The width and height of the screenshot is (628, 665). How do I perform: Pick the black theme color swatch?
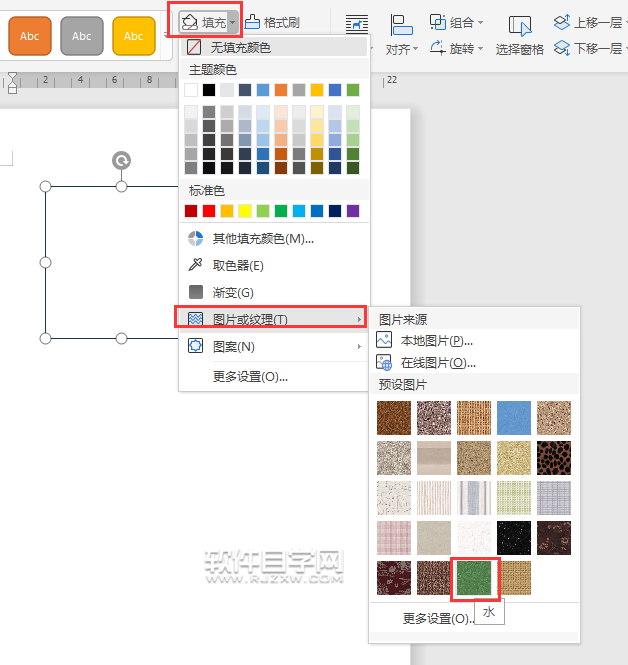coord(209,90)
